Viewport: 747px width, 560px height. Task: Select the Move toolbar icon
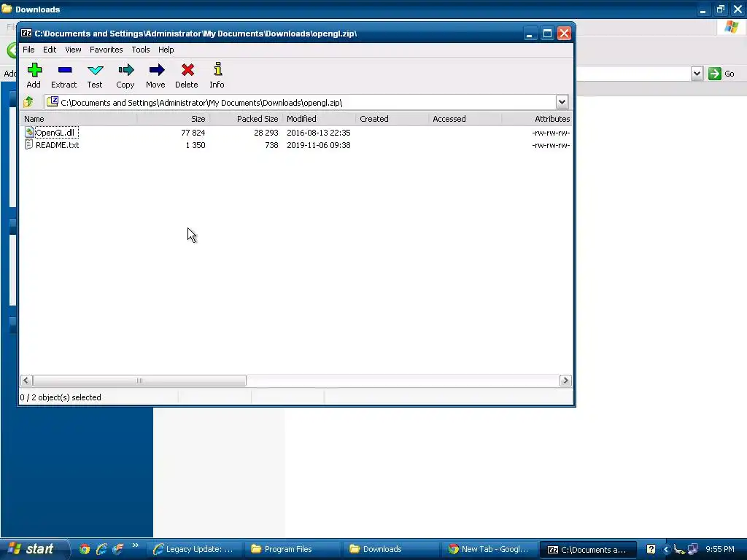156,75
